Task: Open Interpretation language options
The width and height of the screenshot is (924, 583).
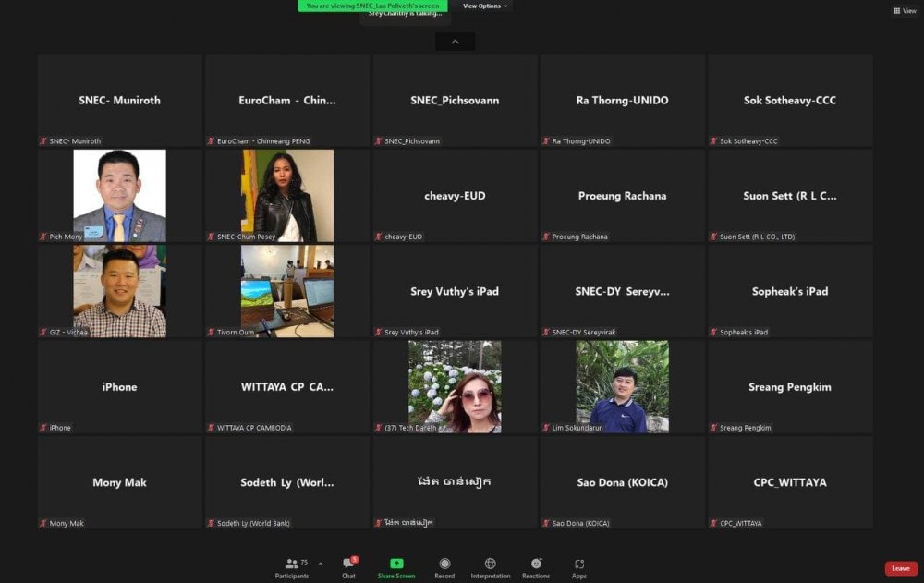Action: click(x=490, y=566)
